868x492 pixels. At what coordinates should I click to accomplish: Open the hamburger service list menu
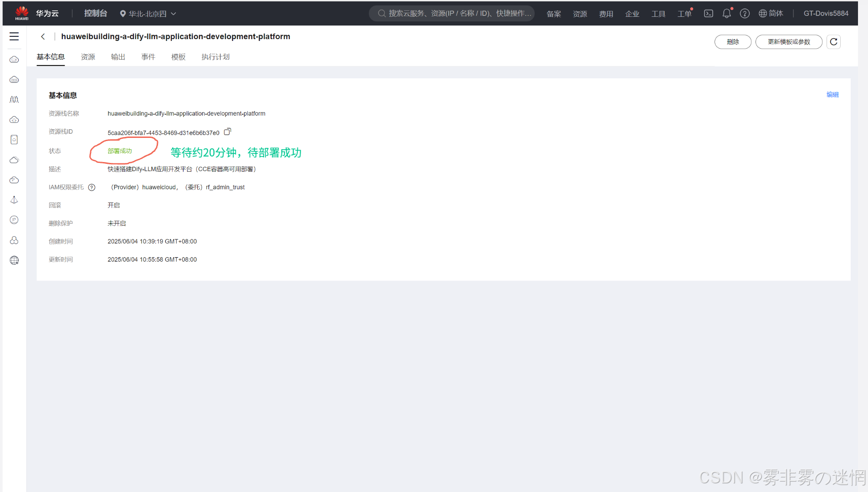coord(14,36)
